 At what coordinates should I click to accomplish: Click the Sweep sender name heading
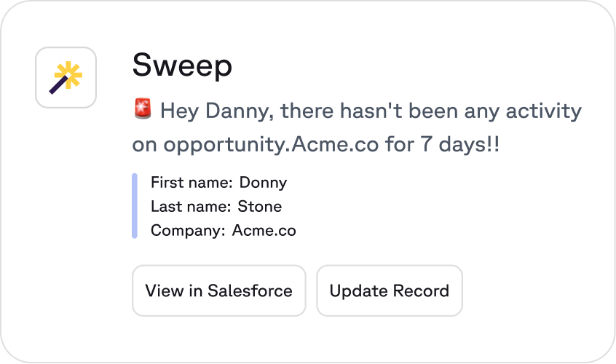[182, 66]
